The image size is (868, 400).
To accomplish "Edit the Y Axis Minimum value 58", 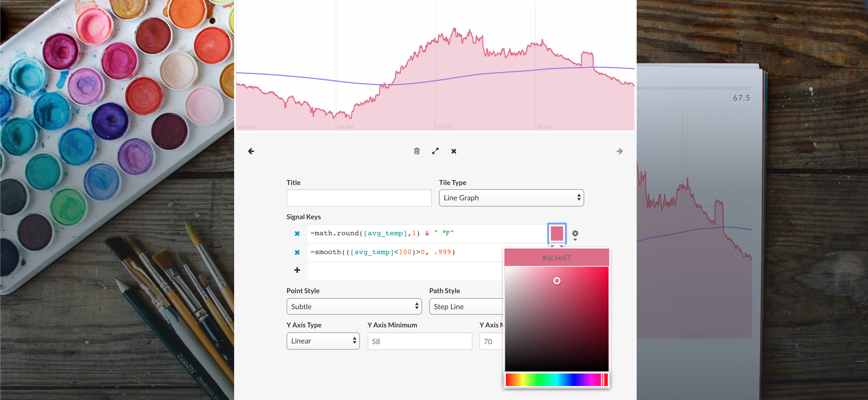I will 419,341.
